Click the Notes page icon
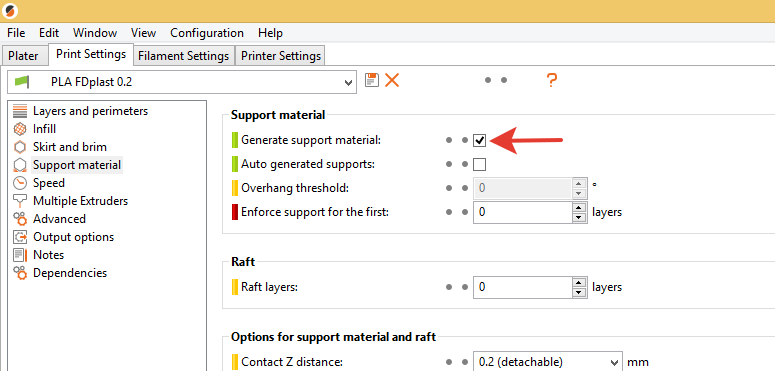The image size is (775, 371). click(x=20, y=255)
